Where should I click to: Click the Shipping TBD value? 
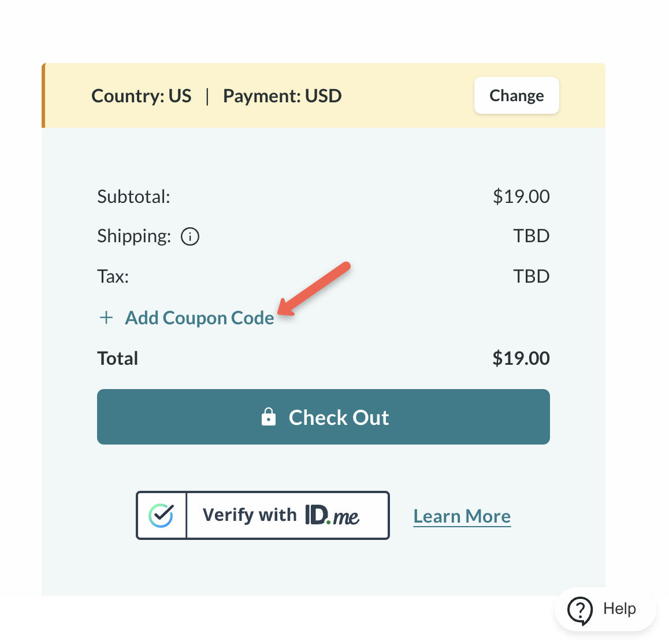tap(531, 236)
